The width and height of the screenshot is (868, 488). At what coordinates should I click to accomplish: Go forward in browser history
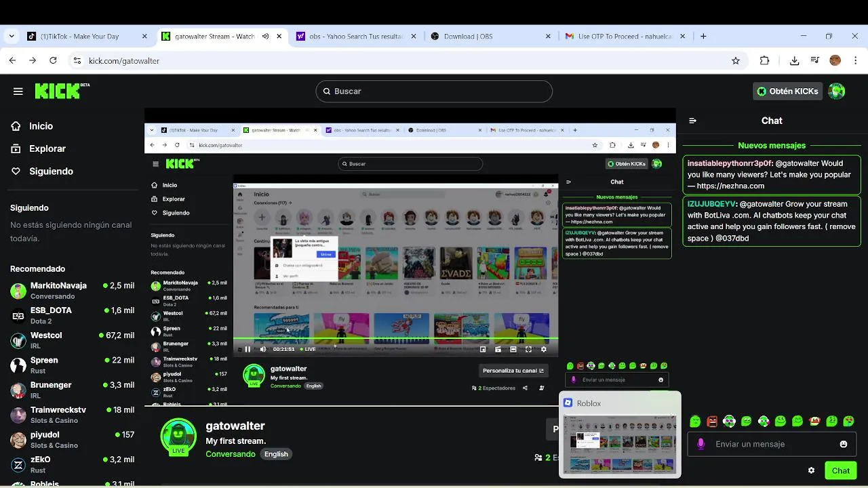click(33, 60)
